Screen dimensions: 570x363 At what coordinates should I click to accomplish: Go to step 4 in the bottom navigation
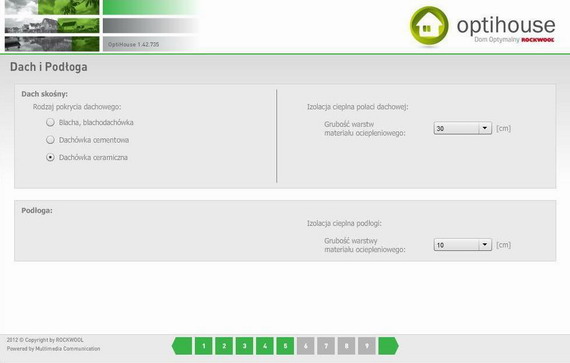(265, 346)
